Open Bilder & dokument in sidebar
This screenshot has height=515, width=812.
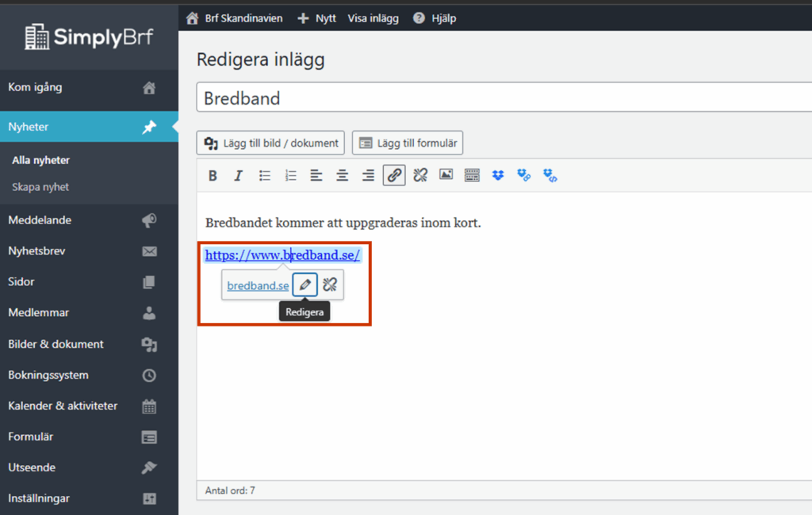pos(89,344)
